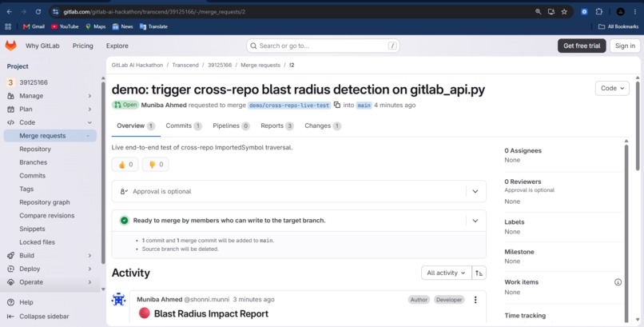Open the Code dropdown button
This screenshot has height=327, width=644.
(612, 88)
